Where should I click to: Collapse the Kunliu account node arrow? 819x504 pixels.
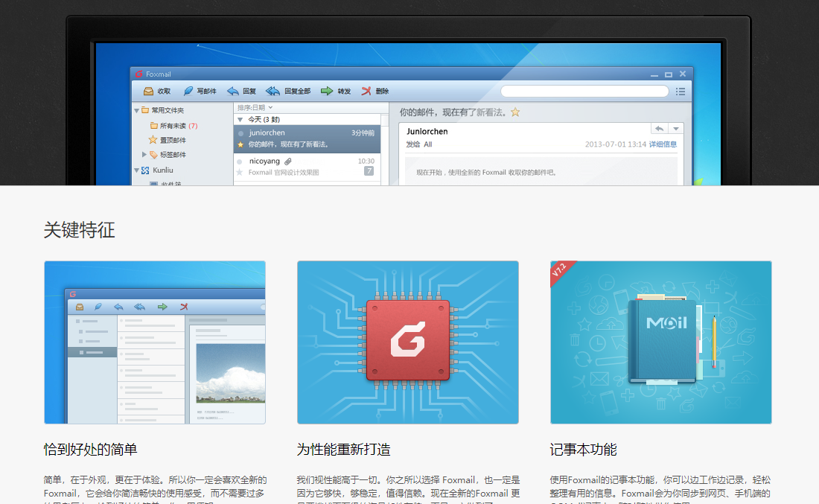pos(137,170)
